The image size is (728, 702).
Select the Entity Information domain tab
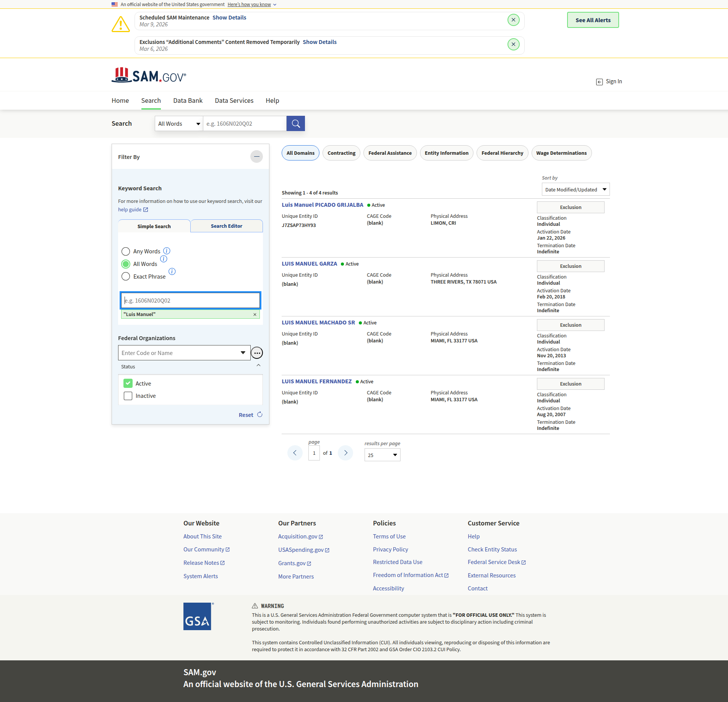446,153
